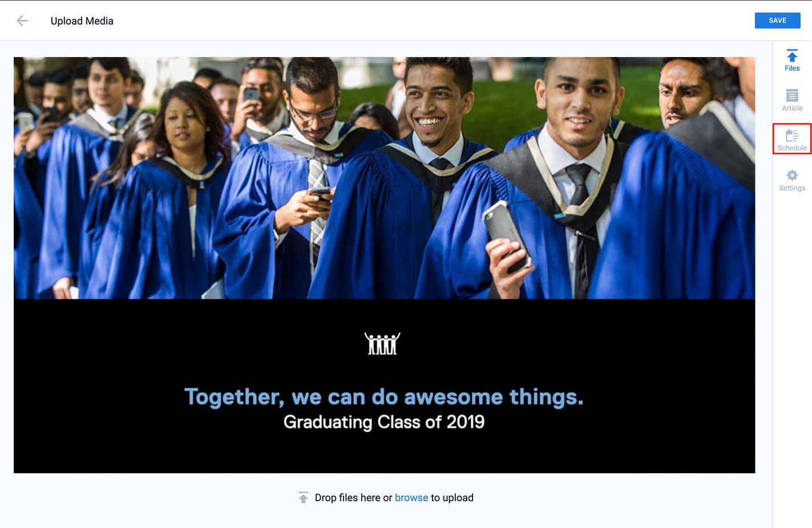Click the Schedule label in the sidebar
This screenshot has width=812, height=528.
pos(792,148)
